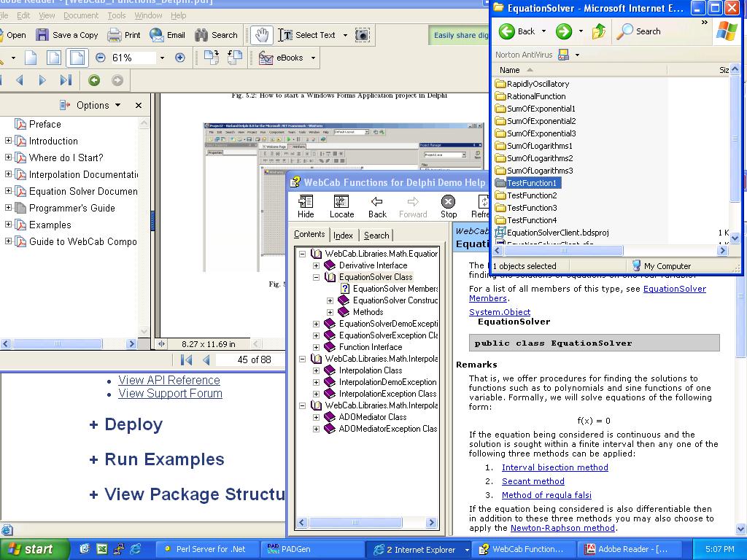
Task: Zoom out with the minus button
Action: 100,58
